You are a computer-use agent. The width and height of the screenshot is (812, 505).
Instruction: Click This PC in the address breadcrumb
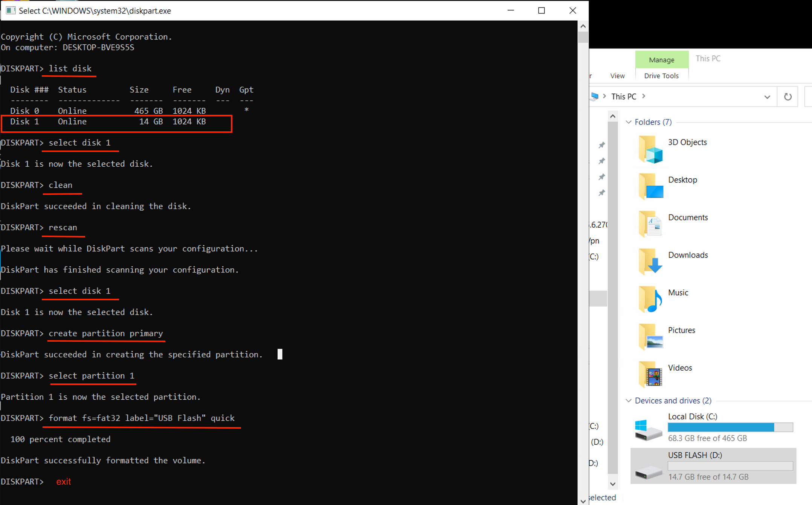624,97
